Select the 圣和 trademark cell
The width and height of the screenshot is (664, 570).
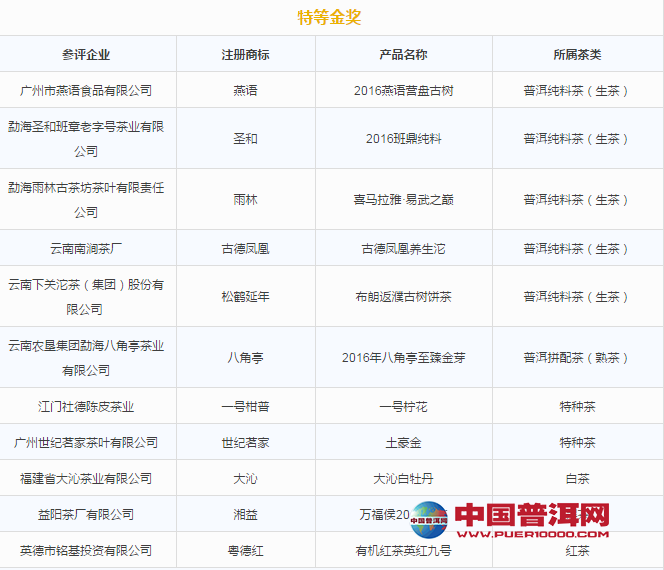pyautogui.click(x=246, y=138)
